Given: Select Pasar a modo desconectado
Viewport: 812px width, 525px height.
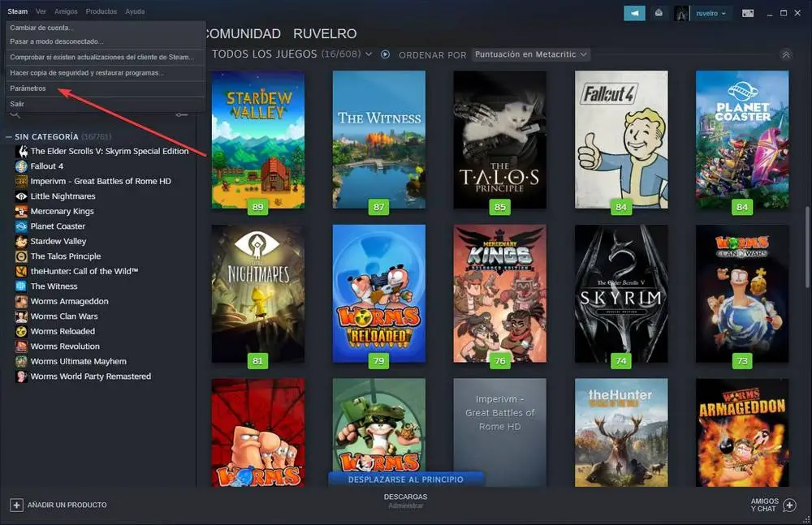Looking at the screenshot, I should point(106,41).
